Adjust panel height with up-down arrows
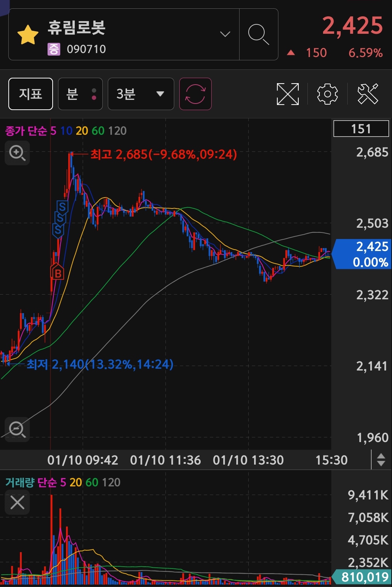Image resolution: width=392 pixels, height=587 pixels. (x=381, y=460)
